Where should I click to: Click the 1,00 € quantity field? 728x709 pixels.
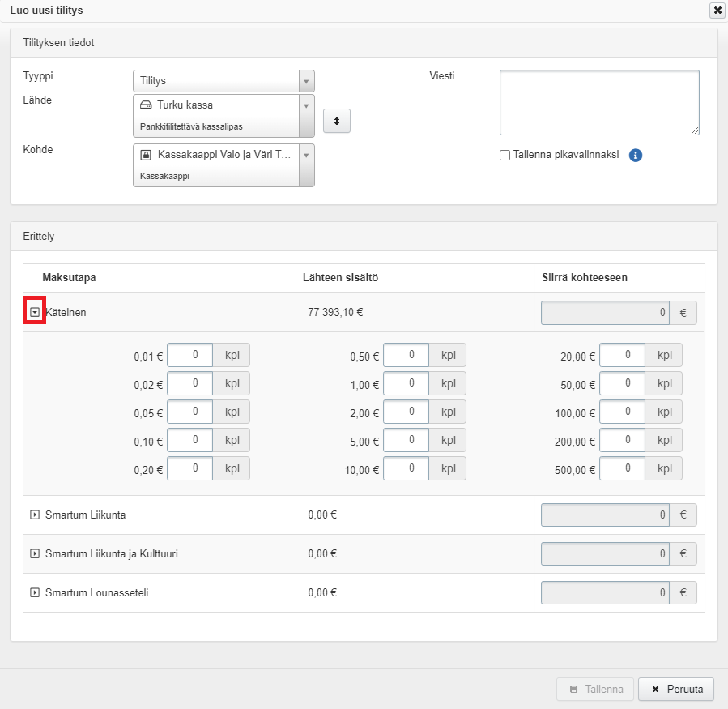point(406,383)
